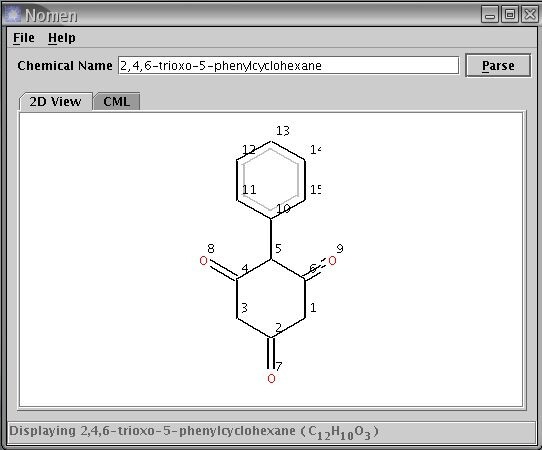Click the status bar showing the C12H10O3 formula
This screenshot has height=450, width=542.
[271, 431]
